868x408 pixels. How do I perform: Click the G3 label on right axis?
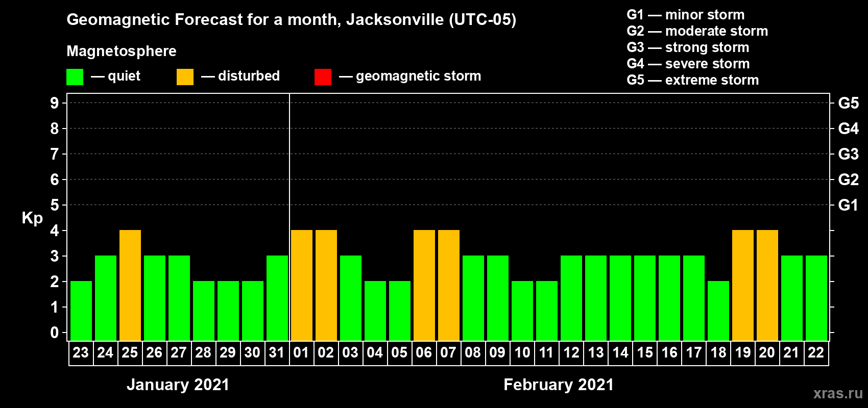coord(849,154)
